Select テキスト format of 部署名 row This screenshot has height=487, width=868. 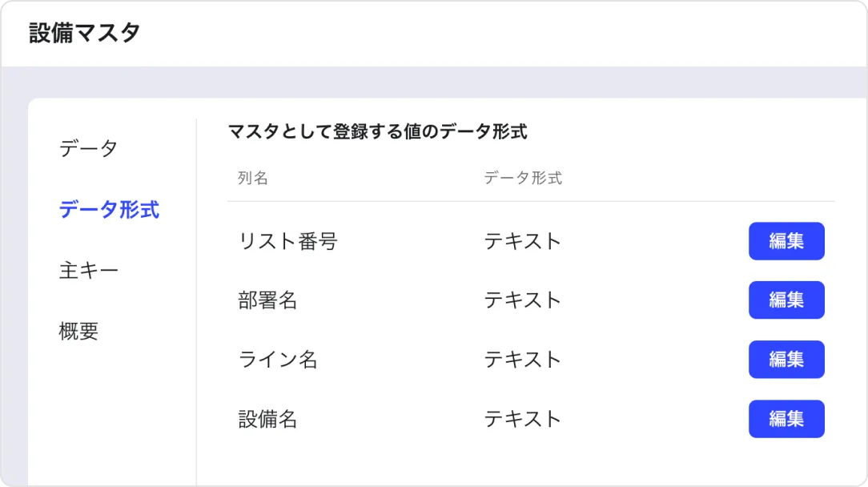tap(523, 300)
